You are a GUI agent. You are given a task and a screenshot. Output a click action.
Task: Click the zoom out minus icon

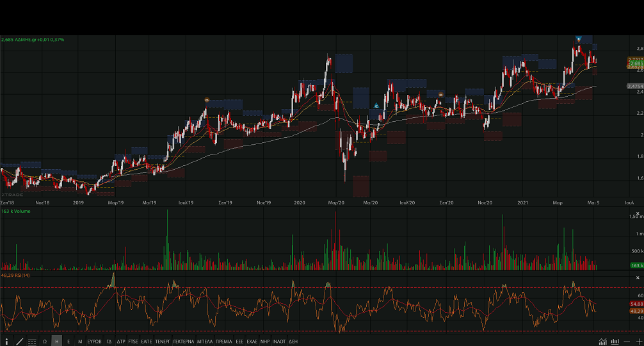click(x=627, y=342)
